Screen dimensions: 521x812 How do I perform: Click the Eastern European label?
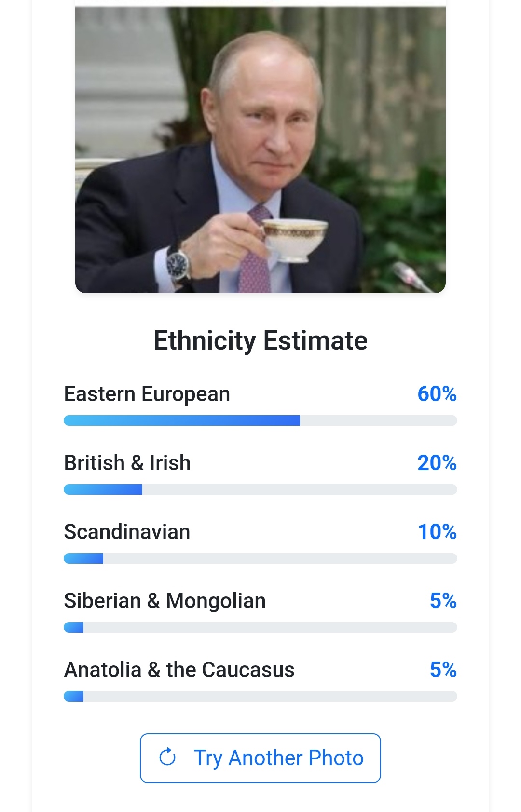tap(147, 394)
